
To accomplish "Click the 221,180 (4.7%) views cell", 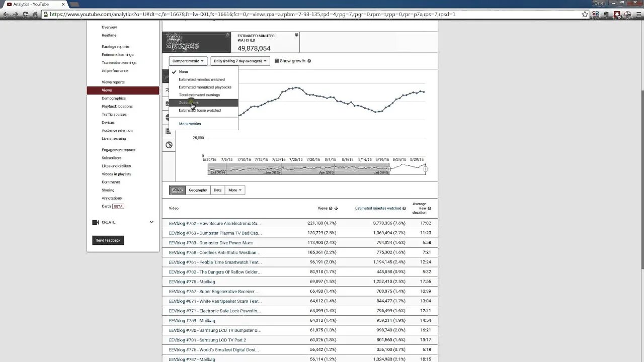I will pyautogui.click(x=321, y=223).
